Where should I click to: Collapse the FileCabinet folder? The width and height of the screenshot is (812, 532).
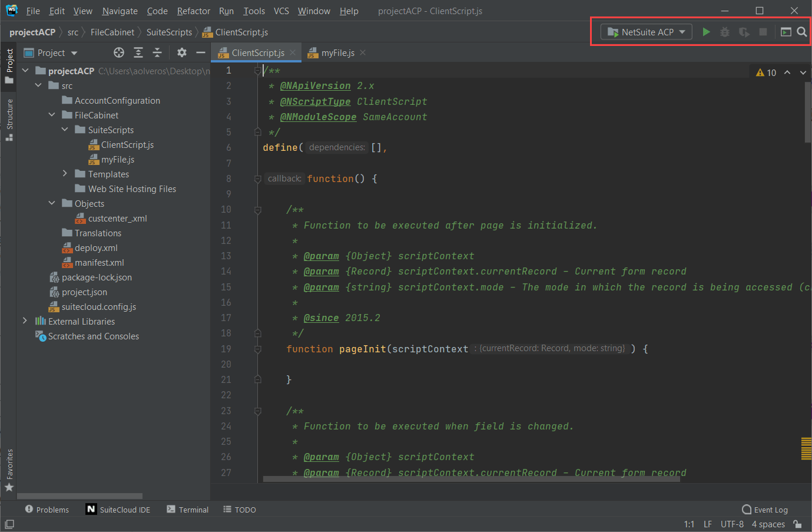(52, 115)
